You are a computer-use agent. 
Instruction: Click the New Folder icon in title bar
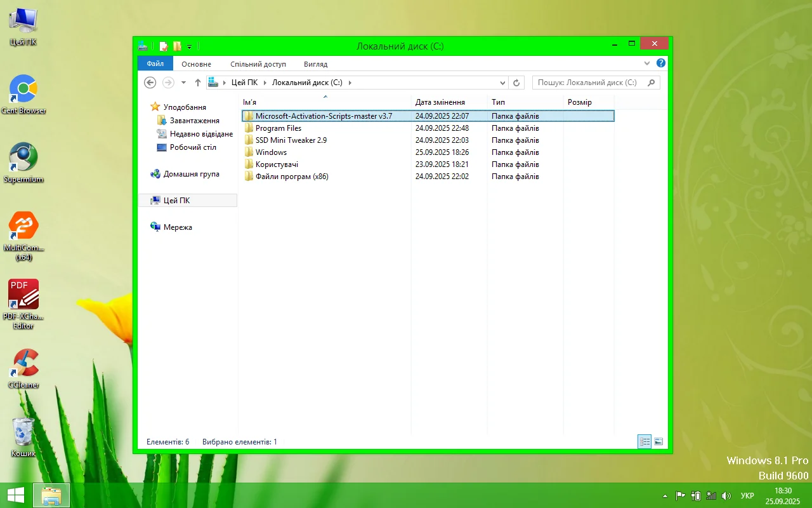pyautogui.click(x=177, y=46)
